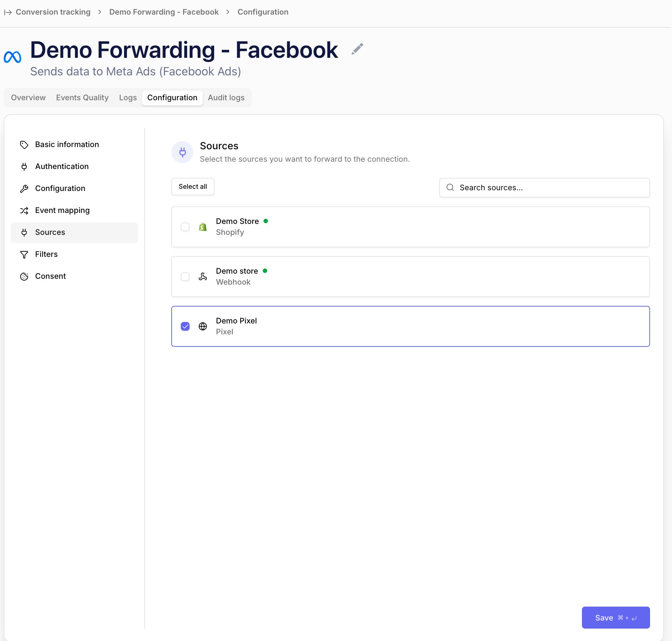Click the tag icon for Basic information
Viewport: 672px width, 641px height.
(x=24, y=145)
